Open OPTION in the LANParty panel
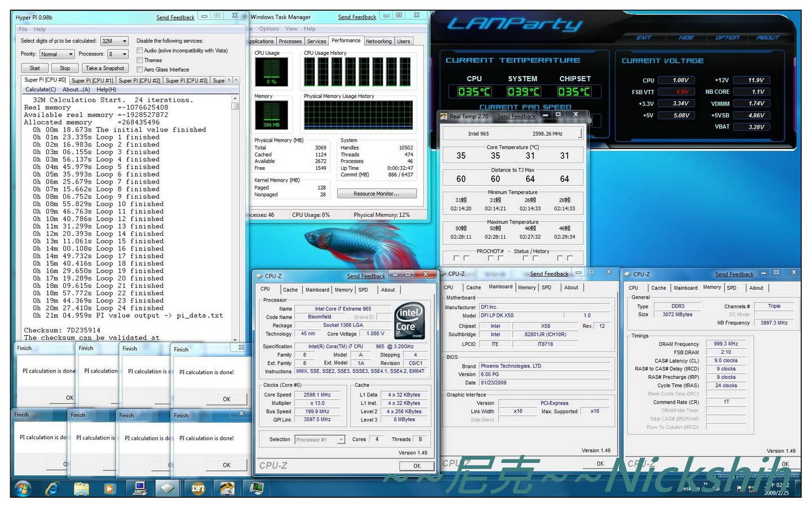 tap(727, 37)
